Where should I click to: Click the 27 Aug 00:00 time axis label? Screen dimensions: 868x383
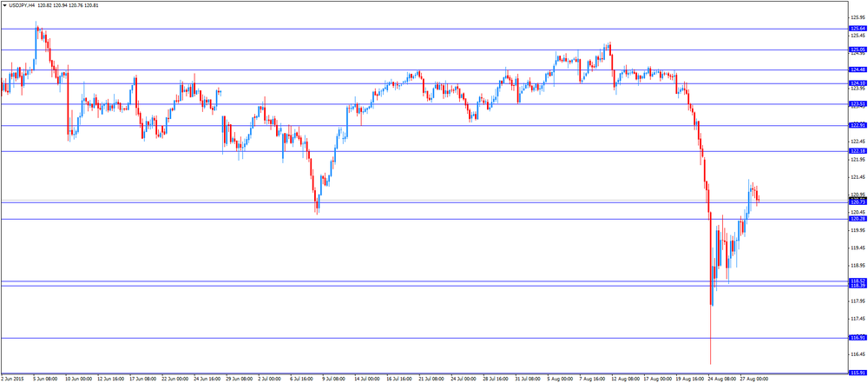click(753, 380)
